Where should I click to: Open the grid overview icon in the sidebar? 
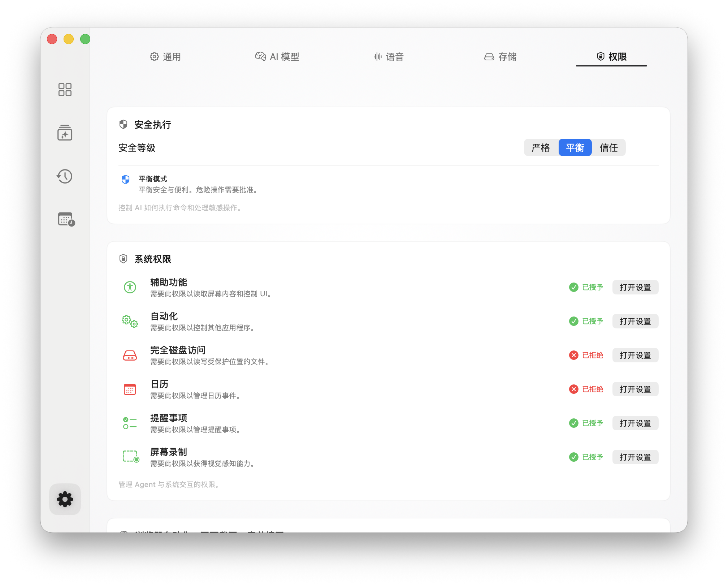[65, 90]
